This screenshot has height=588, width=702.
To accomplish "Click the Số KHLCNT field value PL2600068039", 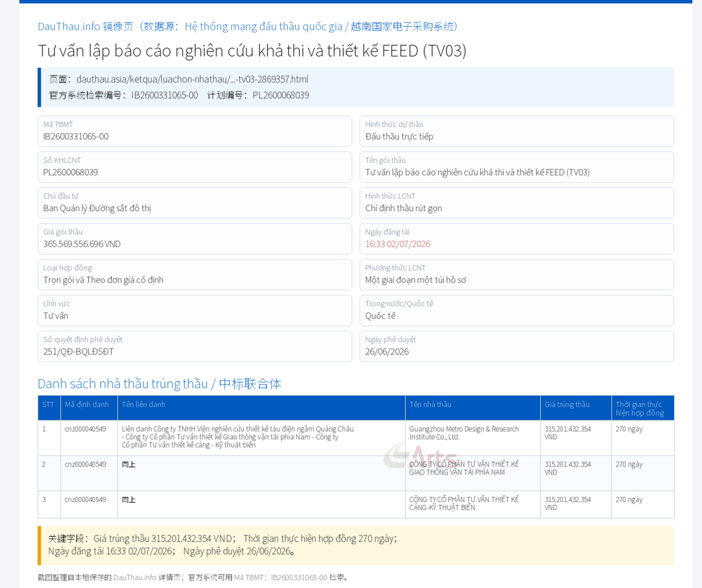I will click(70, 172).
